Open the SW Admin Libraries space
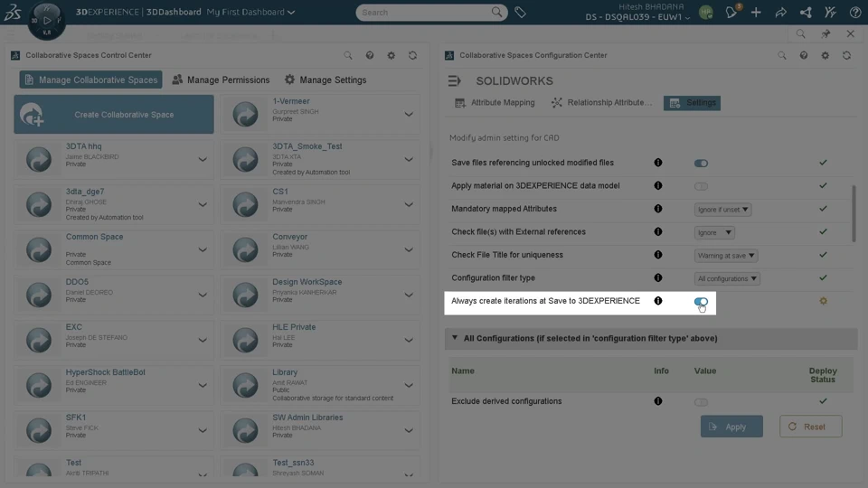 point(320,430)
